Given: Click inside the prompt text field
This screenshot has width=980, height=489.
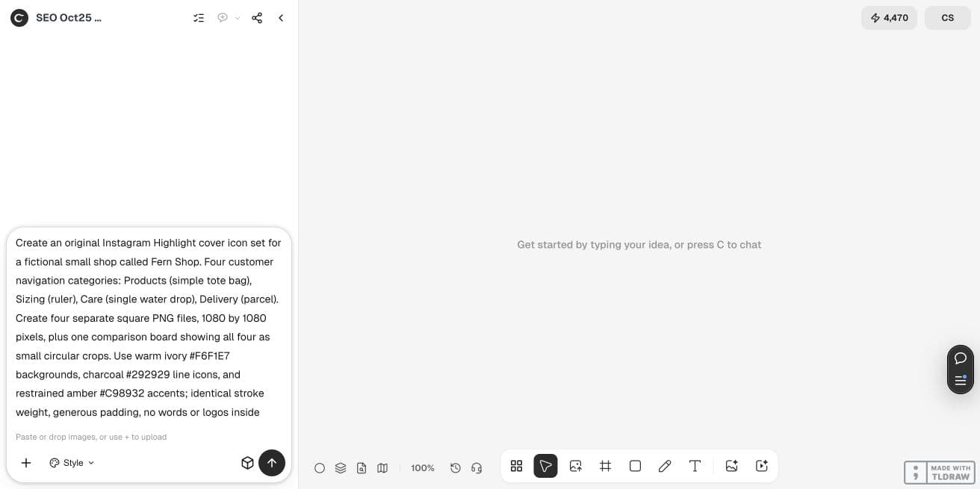Looking at the screenshot, I should [x=149, y=327].
